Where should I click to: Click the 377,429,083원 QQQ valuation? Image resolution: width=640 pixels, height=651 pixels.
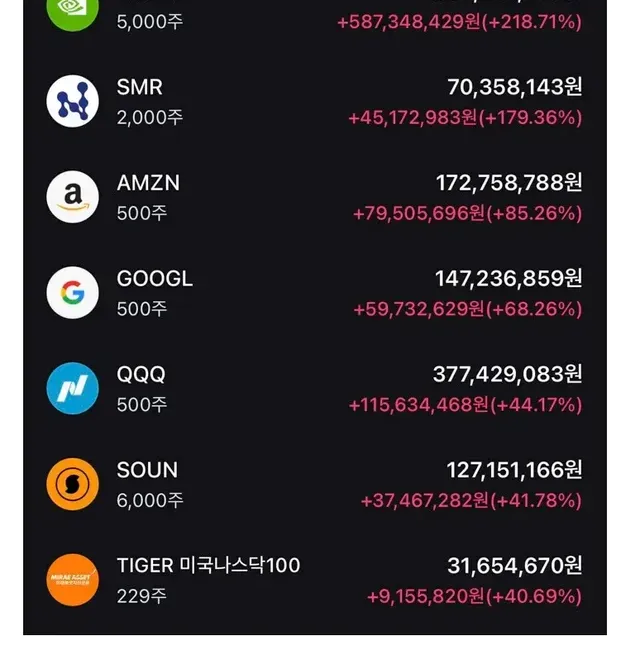(x=507, y=375)
